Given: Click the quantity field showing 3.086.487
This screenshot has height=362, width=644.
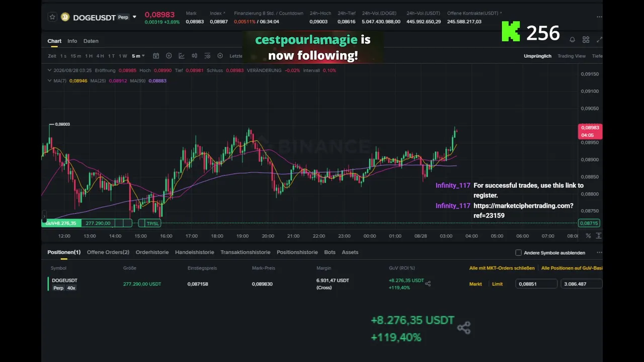Looking at the screenshot, I should tap(582, 284).
